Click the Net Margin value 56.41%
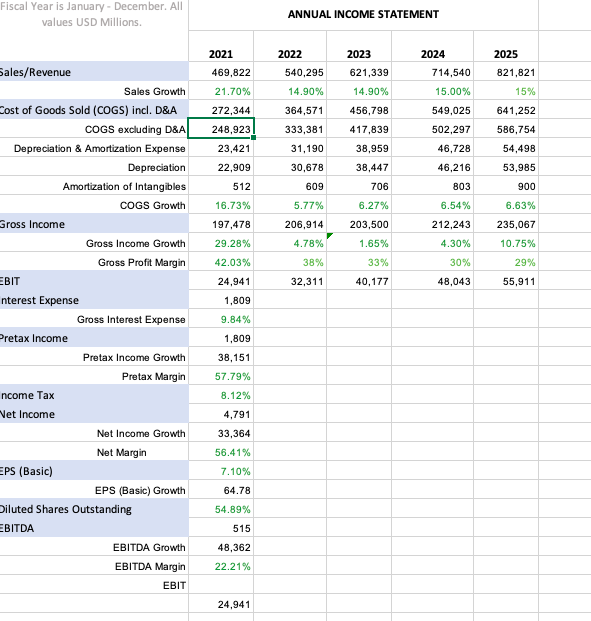 click(221, 452)
